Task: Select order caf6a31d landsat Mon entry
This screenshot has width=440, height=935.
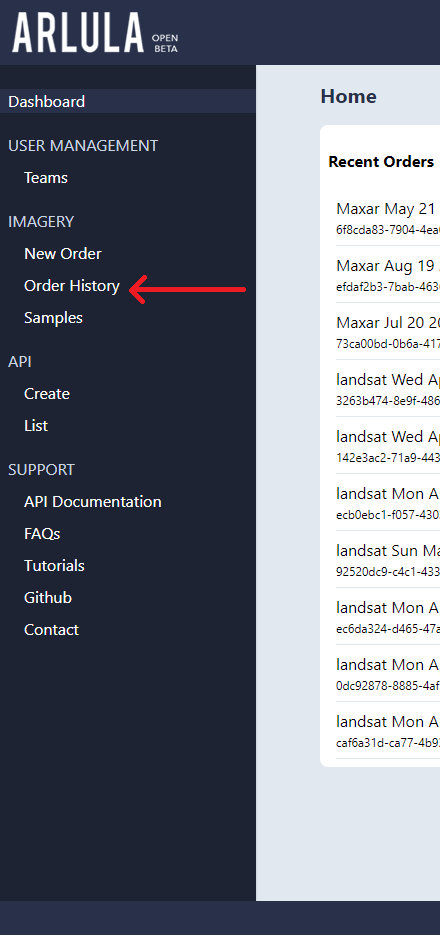Action: [388, 731]
